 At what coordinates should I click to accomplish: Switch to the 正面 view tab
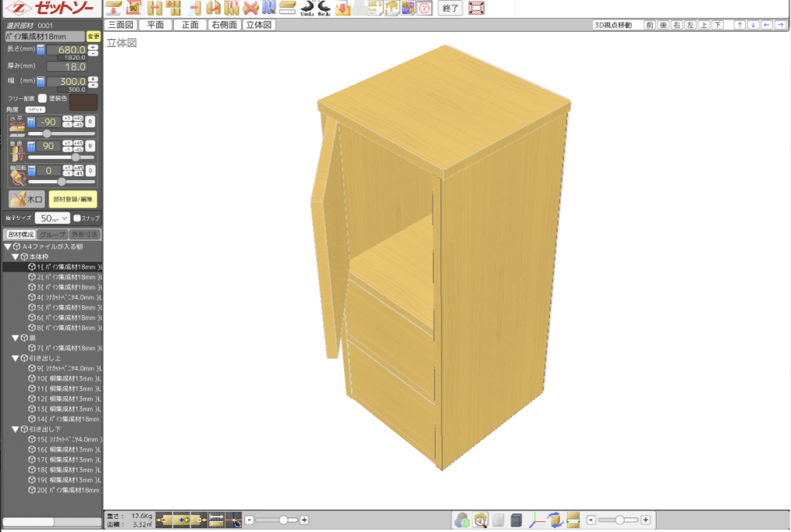[x=190, y=25]
